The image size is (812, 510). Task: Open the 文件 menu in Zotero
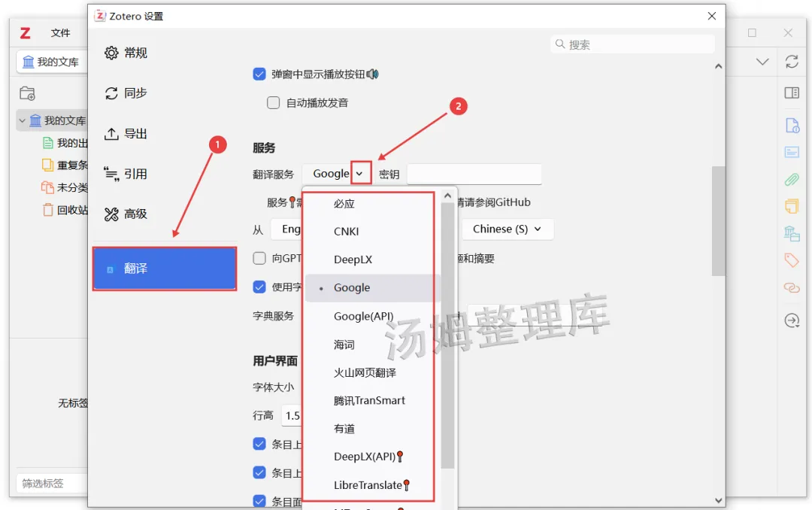coord(60,32)
